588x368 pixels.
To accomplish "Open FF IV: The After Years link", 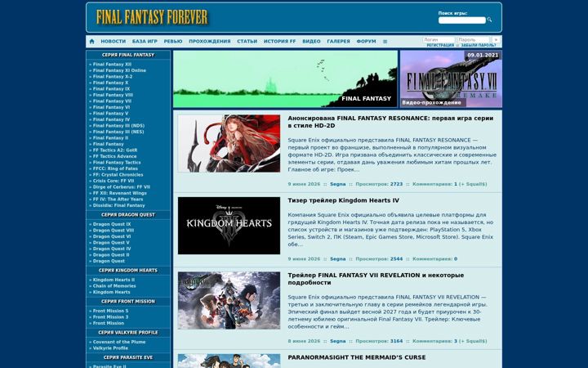I will pyautogui.click(x=118, y=200).
